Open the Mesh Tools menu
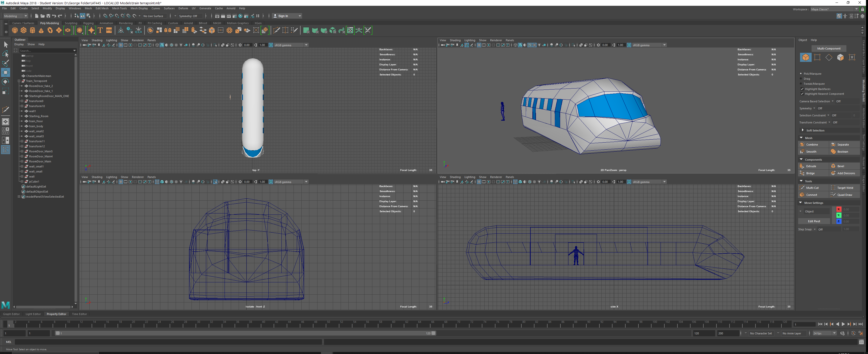This screenshot has width=868, height=354. click(x=119, y=8)
